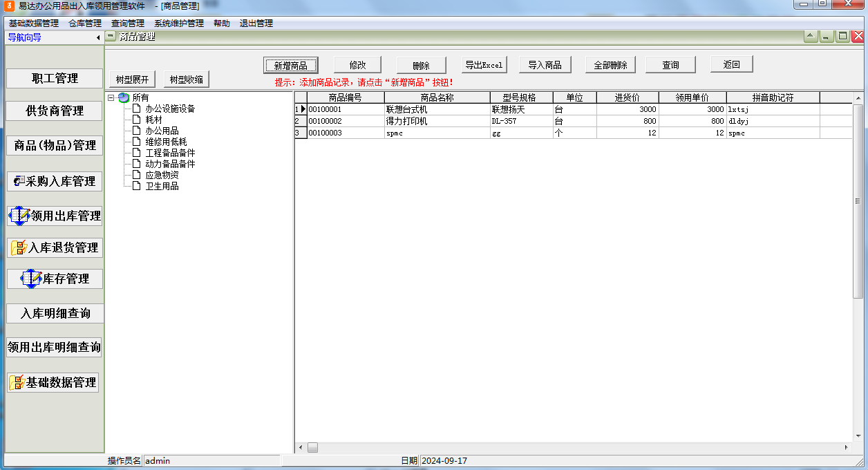Image resolution: width=868 pixels, height=470 pixels.
Task: Click the 导入商品 button
Action: [x=545, y=65]
